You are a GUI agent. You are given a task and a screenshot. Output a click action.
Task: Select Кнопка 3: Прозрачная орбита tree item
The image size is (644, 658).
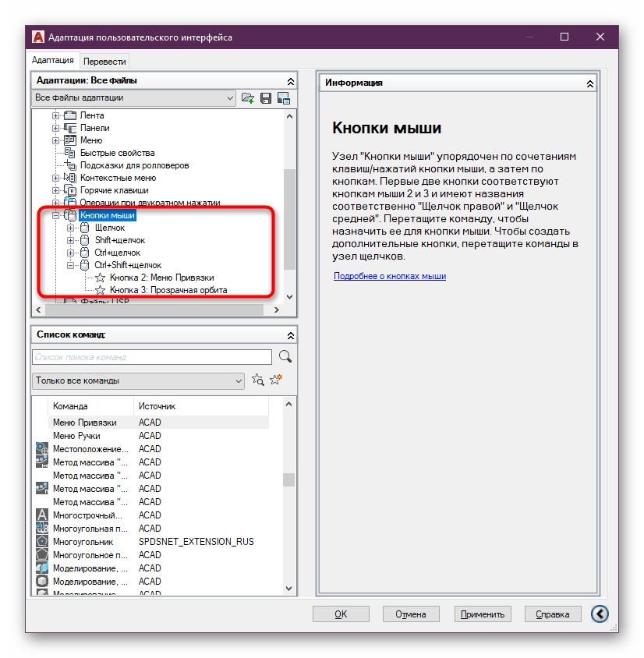[x=168, y=290]
